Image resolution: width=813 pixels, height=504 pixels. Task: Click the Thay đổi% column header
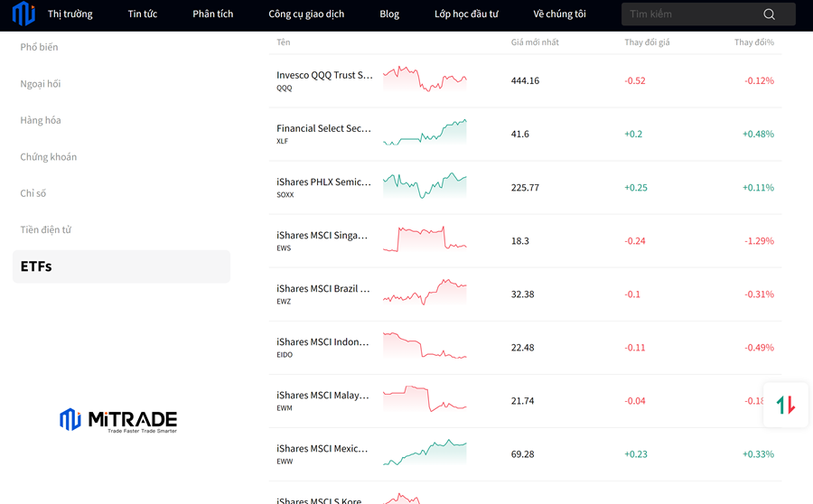(753, 42)
